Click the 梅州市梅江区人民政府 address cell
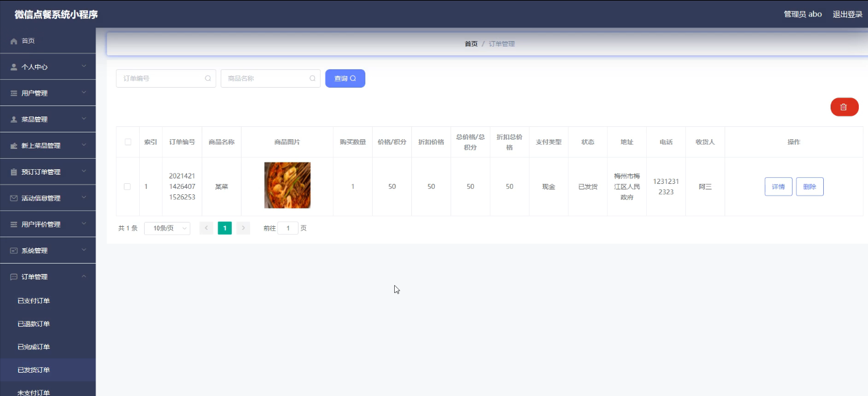 [x=626, y=186]
